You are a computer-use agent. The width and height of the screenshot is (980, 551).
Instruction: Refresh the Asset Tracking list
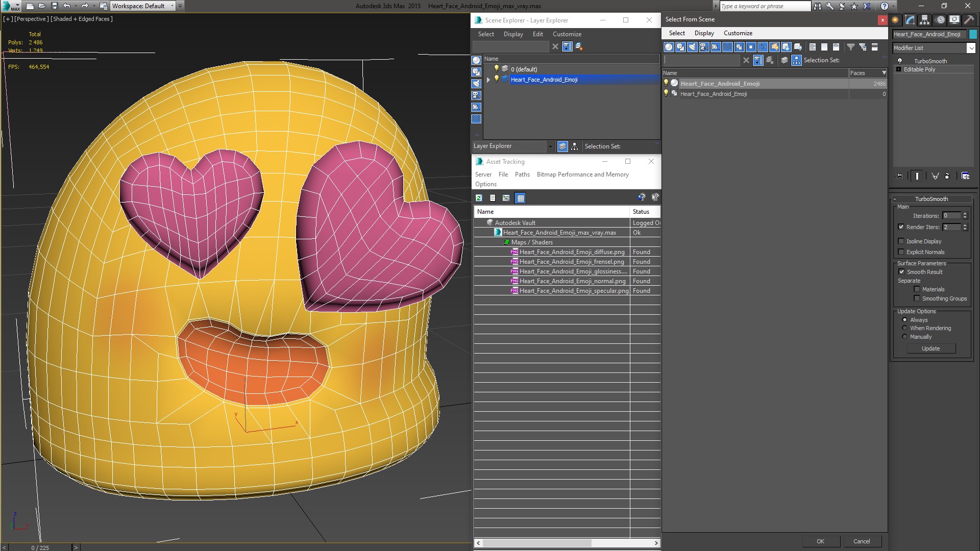tap(479, 198)
